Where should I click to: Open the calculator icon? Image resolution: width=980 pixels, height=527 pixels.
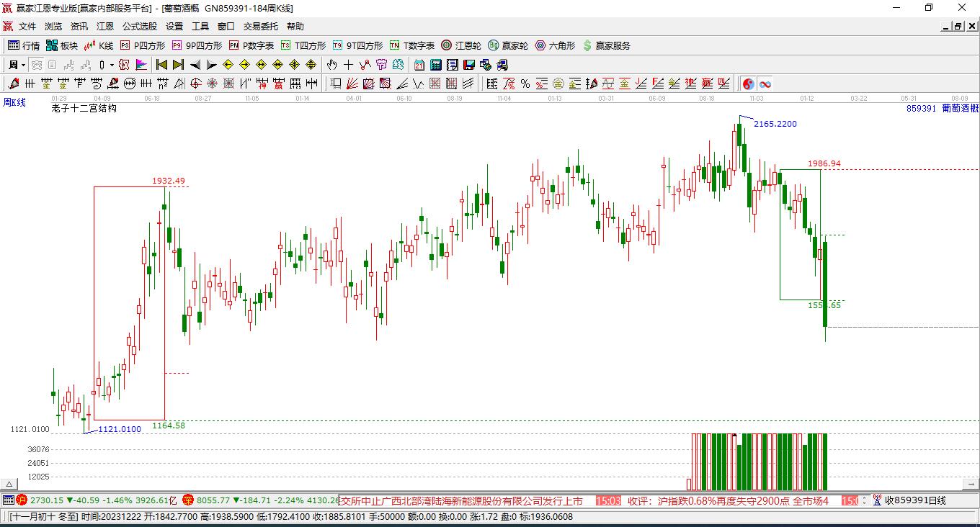436,65
